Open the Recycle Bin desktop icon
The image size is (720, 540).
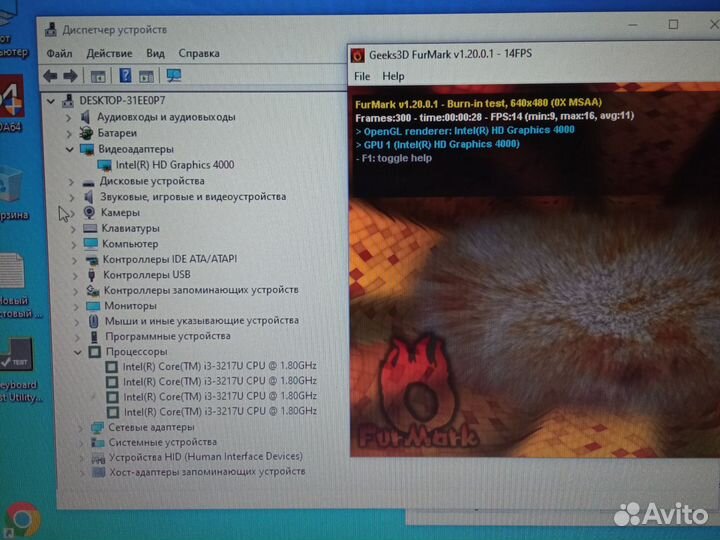tap(11, 193)
